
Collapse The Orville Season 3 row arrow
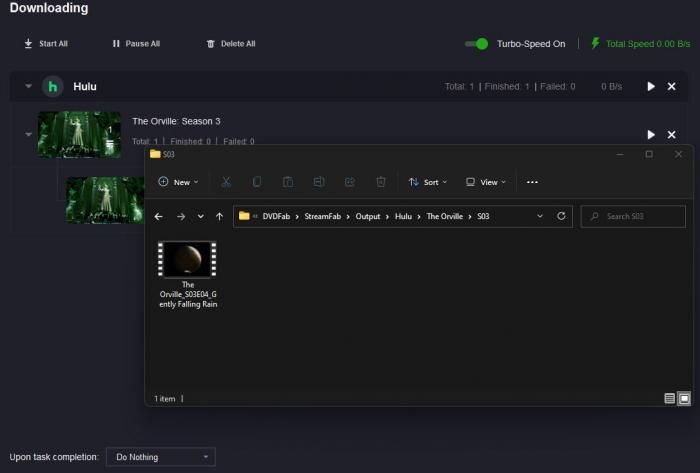tap(29, 134)
